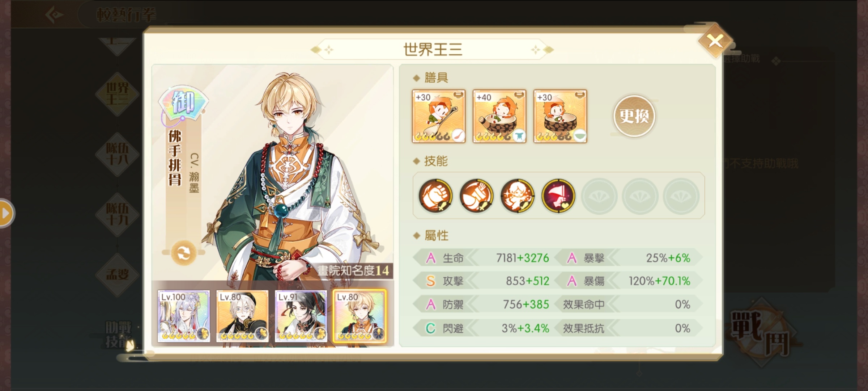Select the highlighted Lv.80 blonde character thumbnail
This screenshot has height=391, width=868.
click(360, 316)
